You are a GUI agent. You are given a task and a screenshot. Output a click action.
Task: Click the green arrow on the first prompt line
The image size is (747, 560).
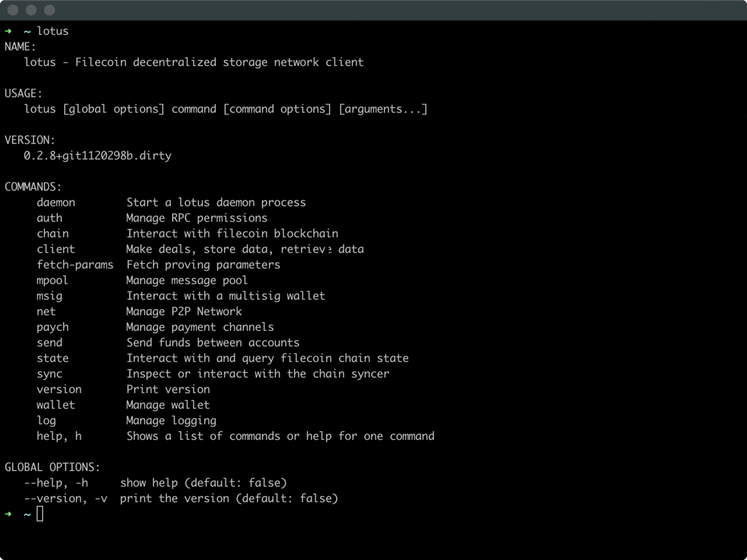pos(8,31)
